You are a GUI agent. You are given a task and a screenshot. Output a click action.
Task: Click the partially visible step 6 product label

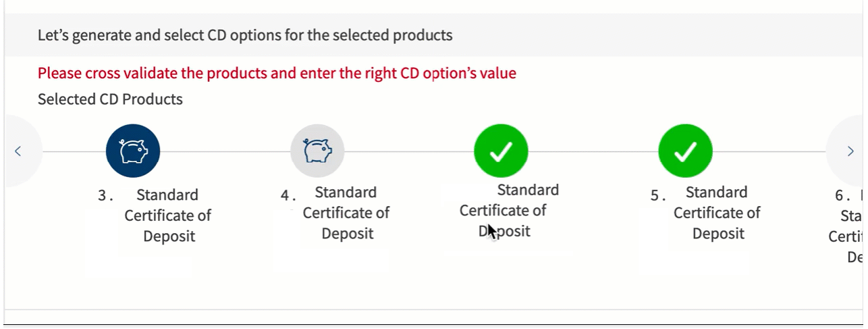(x=846, y=227)
